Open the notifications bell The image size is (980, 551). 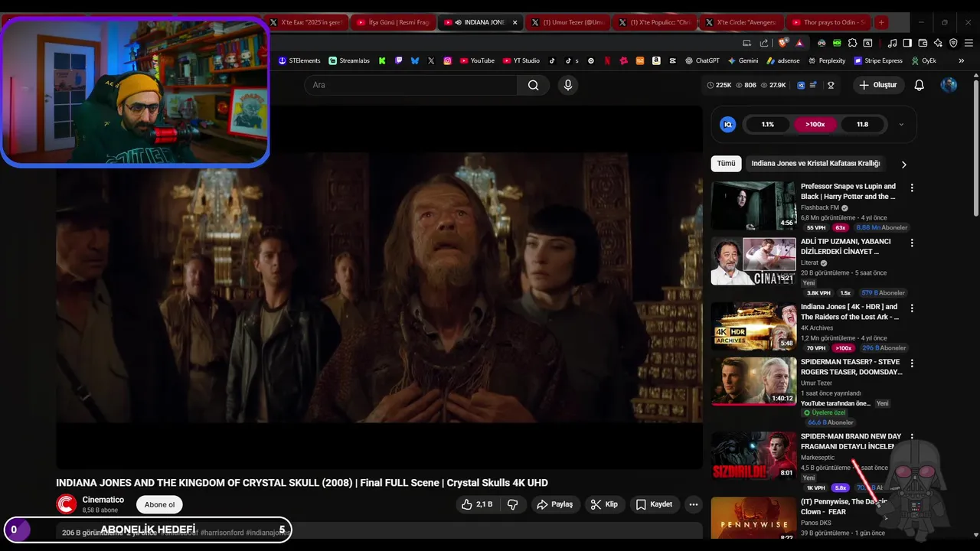click(x=919, y=85)
